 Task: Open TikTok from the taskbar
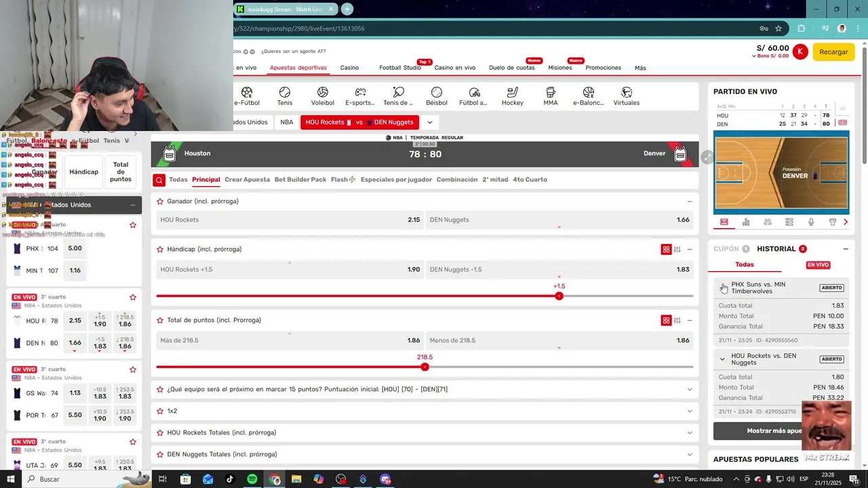[x=230, y=479]
